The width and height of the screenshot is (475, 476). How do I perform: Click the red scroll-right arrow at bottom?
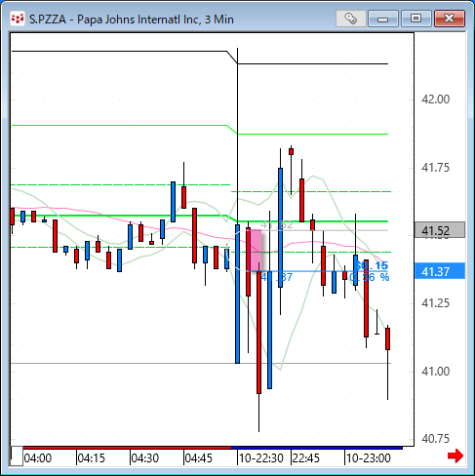coord(455,456)
